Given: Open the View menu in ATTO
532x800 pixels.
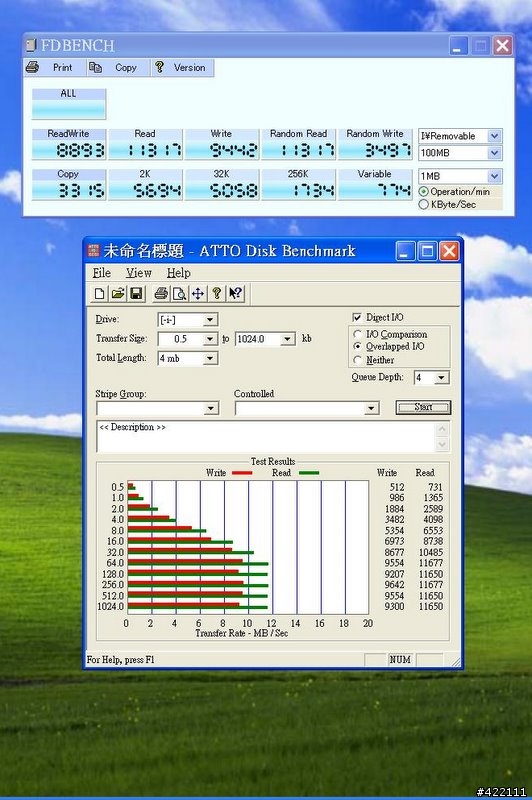Looking at the screenshot, I should point(139,273).
